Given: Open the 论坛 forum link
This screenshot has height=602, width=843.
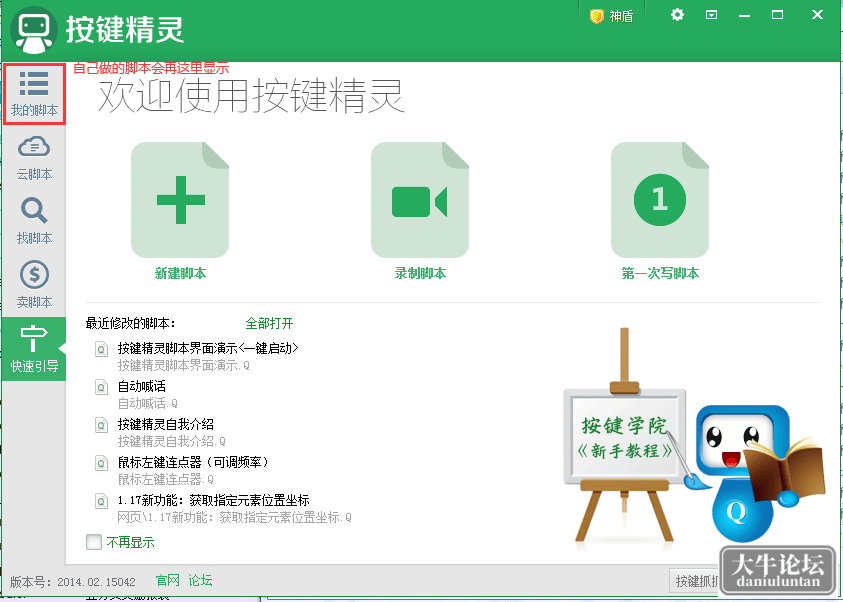Looking at the screenshot, I should pos(200,580).
